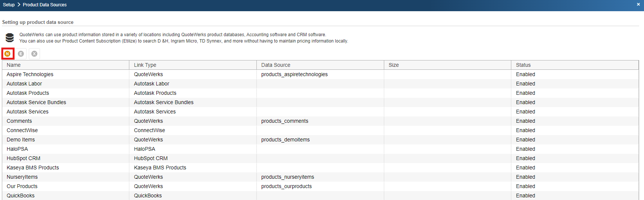Sort by the Name column header
The width and height of the screenshot is (644, 200).
coord(14,65)
